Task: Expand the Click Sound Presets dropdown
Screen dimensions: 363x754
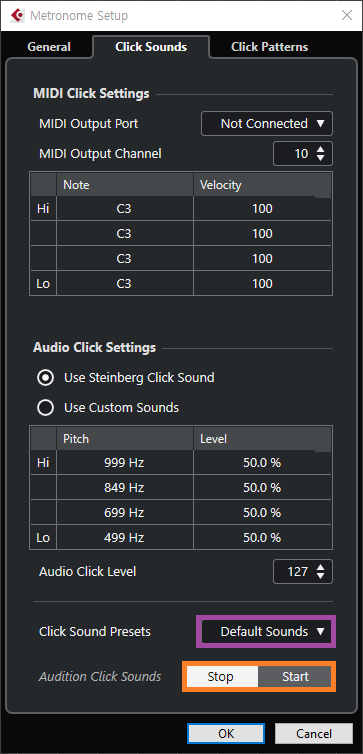Action: (267, 631)
